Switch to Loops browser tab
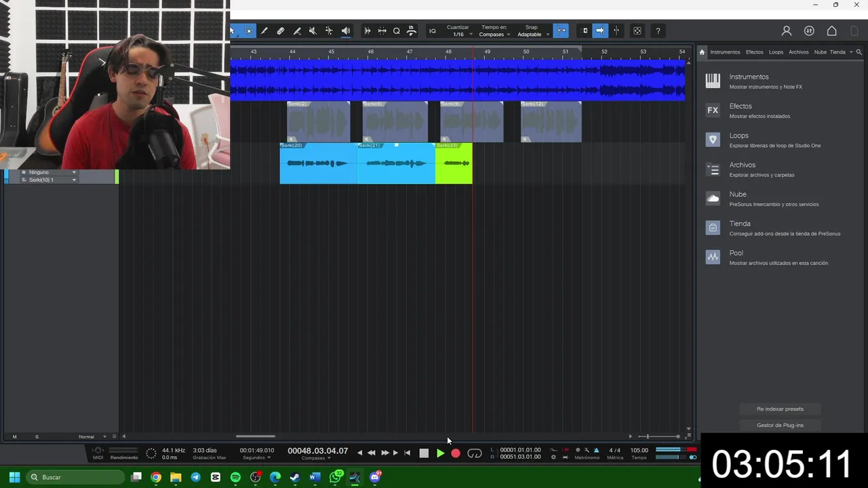The image size is (868, 488). [x=776, y=52]
